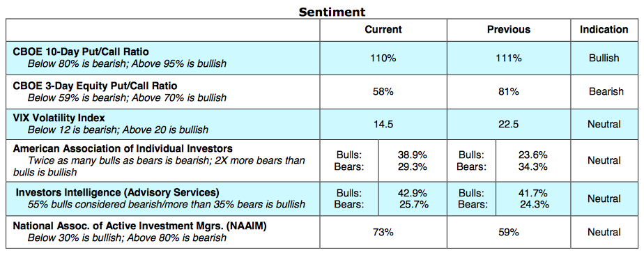
Task: Select the 38.9% AAII bulls value
Action: tap(412, 155)
